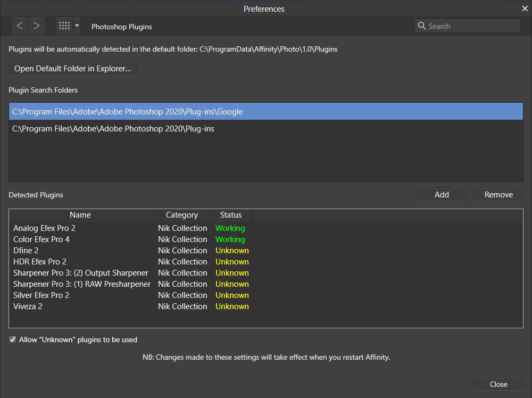Select Sharpener Pro 3: (2) Output Sharpener
Viewport: 532px width, 398px height.
[x=265, y=273]
